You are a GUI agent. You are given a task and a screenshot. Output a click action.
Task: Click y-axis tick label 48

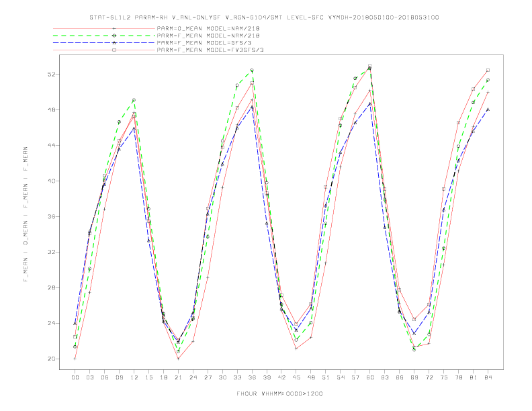click(x=51, y=110)
